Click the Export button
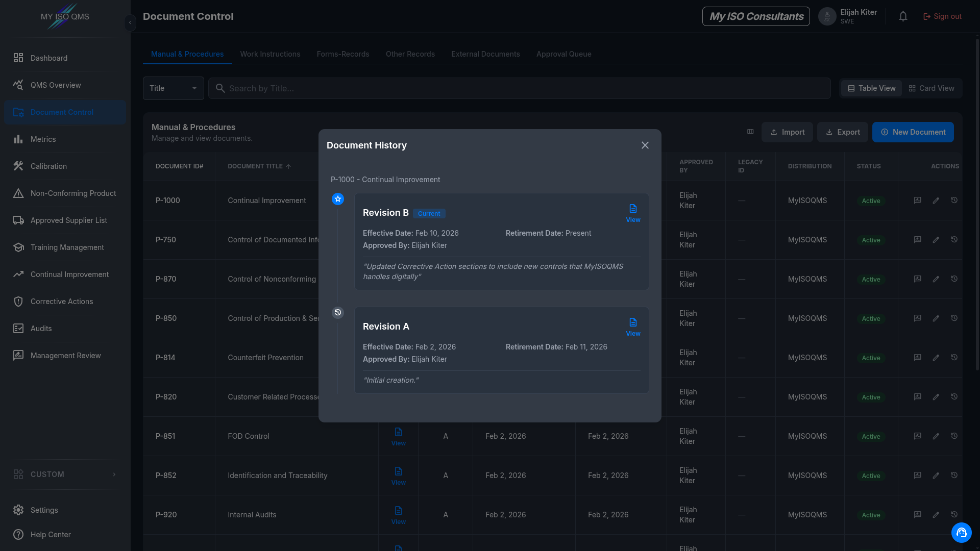This screenshot has height=551, width=980. tap(843, 132)
